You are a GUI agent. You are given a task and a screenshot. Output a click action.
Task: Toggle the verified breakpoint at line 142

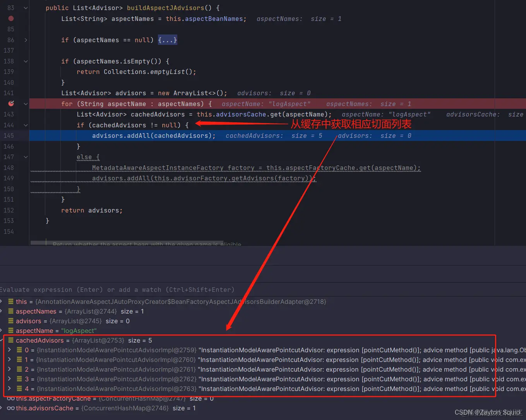pos(11,103)
